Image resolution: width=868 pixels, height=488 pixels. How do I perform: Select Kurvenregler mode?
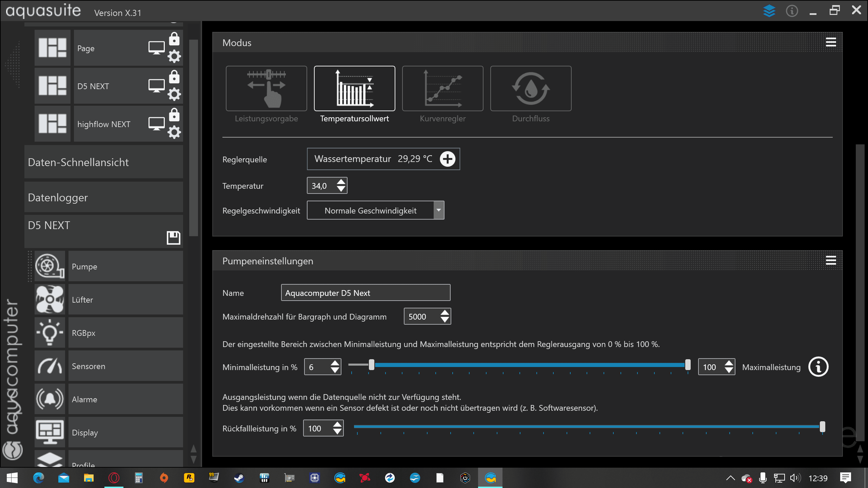coord(443,88)
